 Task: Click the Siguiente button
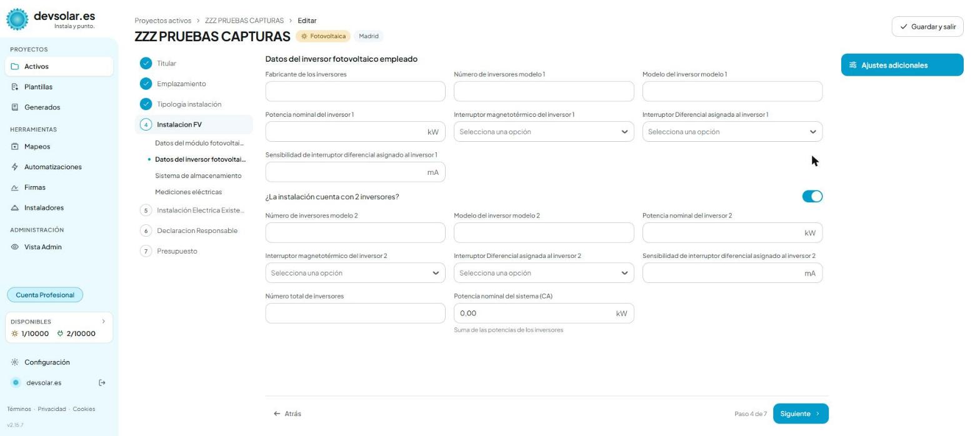pos(801,414)
